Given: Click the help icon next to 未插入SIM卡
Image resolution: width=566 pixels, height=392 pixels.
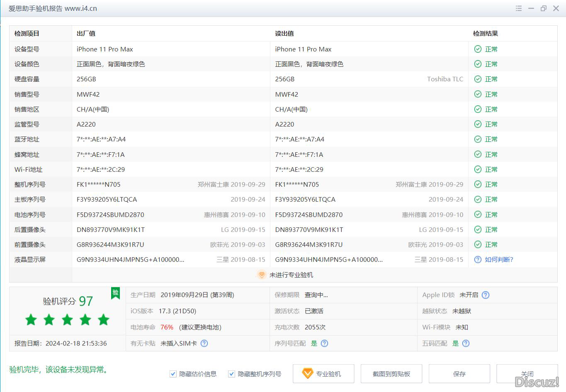Looking at the screenshot, I should (x=204, y=343).
